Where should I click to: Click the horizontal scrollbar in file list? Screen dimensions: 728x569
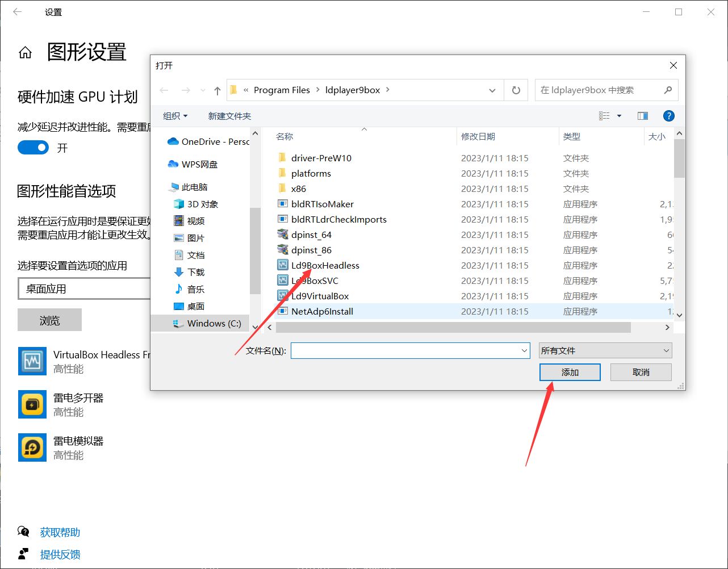(x=453, y=327)
